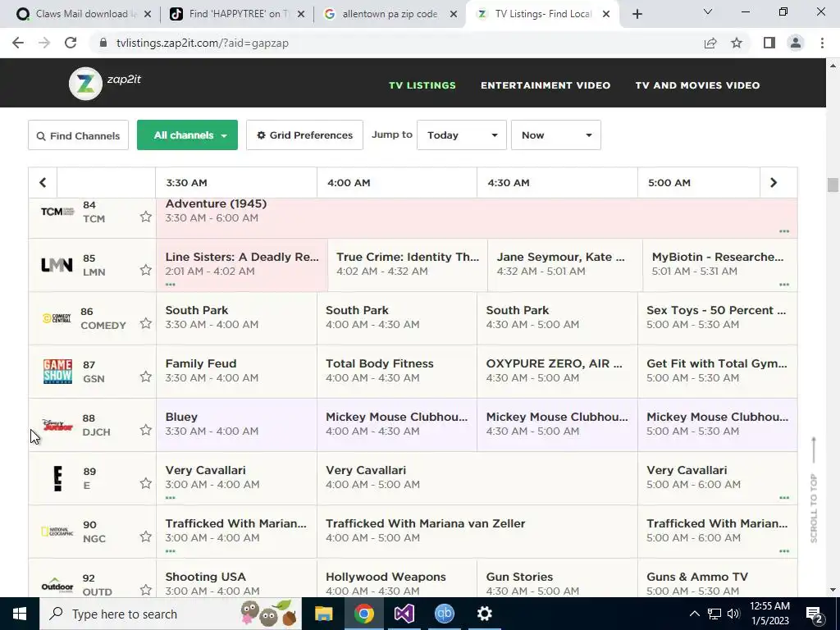This screenshot has width=840, height=630.
Task: Favorite the NGC channel star
Action: 146,536
